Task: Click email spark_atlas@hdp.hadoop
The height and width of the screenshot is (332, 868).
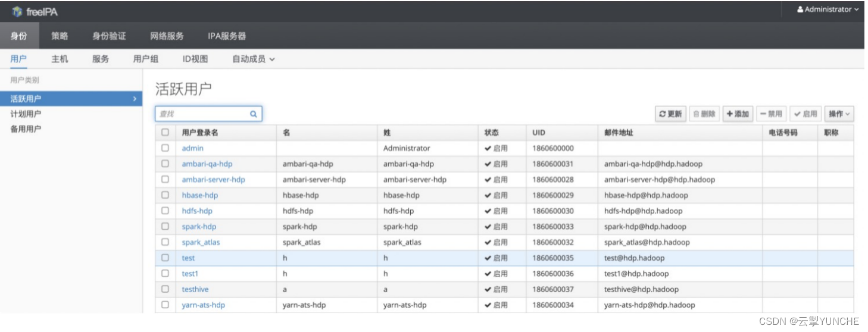Action: click(x=647, y=242)
